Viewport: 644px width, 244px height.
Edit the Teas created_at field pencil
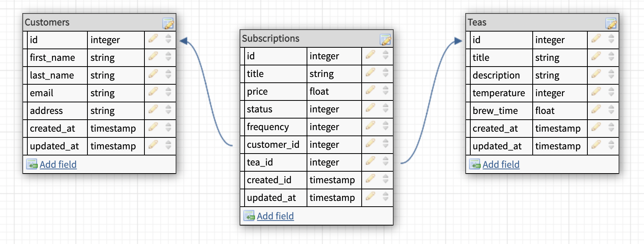tap(596, 127)
